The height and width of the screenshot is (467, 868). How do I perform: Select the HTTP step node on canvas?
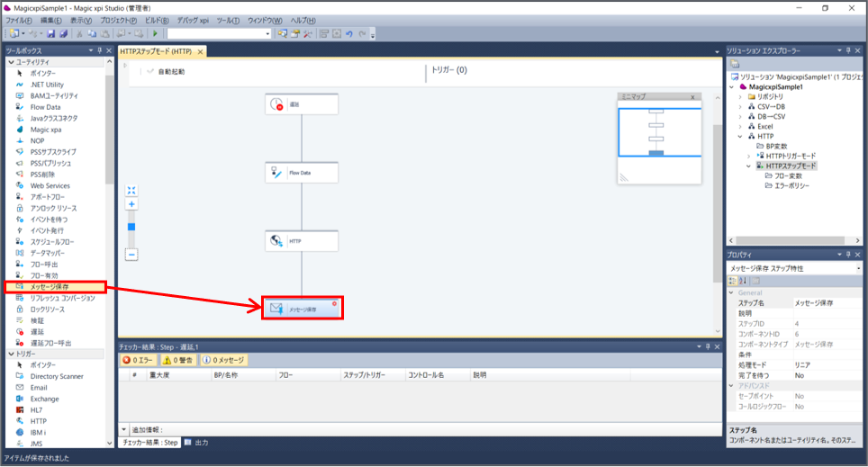302,241
